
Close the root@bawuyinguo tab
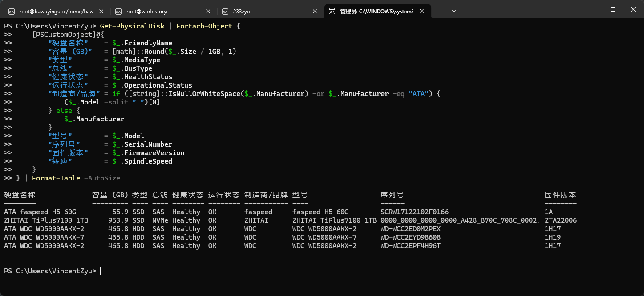tap(101, 11)
